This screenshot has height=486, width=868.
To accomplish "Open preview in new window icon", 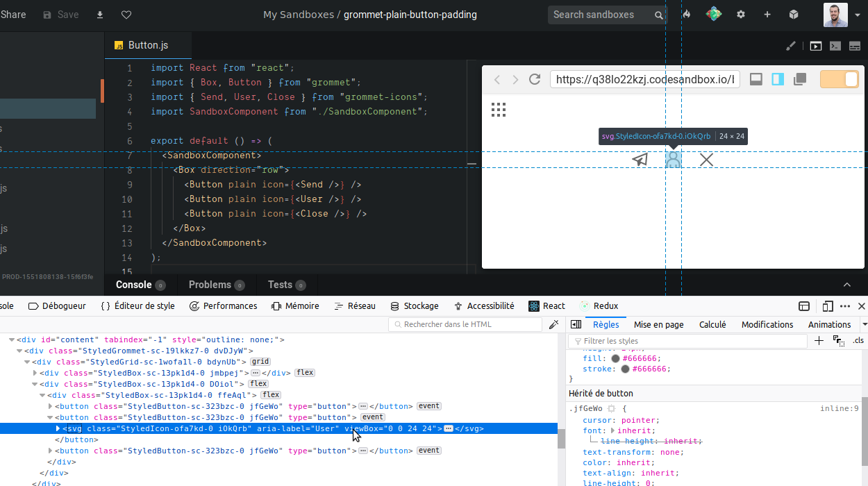I will 800,79.
